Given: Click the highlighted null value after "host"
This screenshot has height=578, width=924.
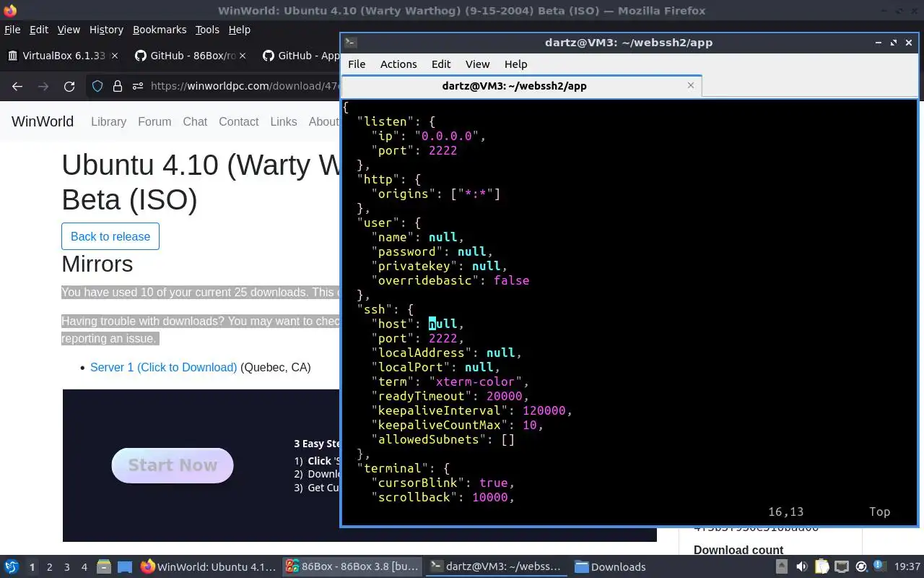Looking at the screenshot, I should pos(443,324).
